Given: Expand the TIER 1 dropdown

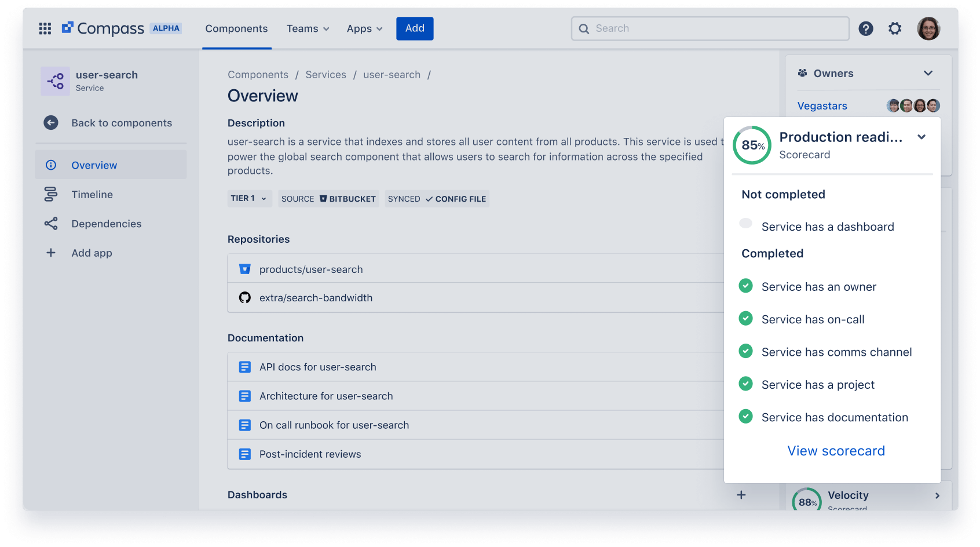Looking at the screenshot, I should tap(249, 198).
